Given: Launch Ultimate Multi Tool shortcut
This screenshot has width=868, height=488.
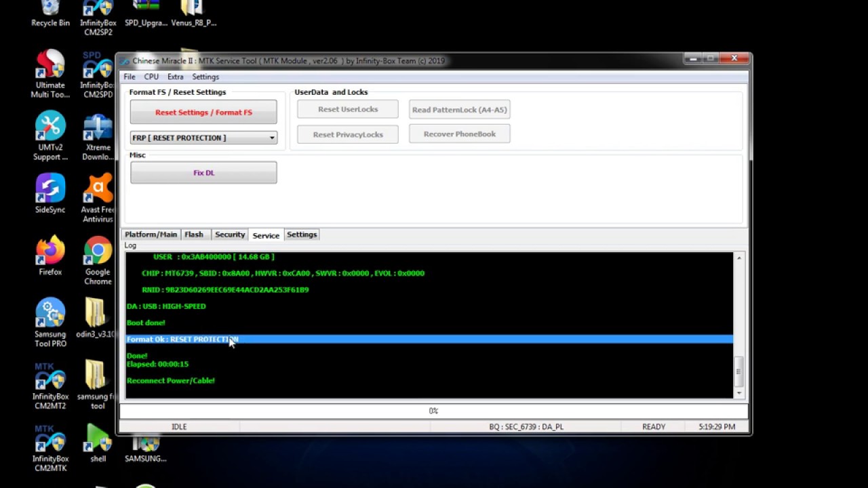Looking at the screenshot, I should [50, 75].
